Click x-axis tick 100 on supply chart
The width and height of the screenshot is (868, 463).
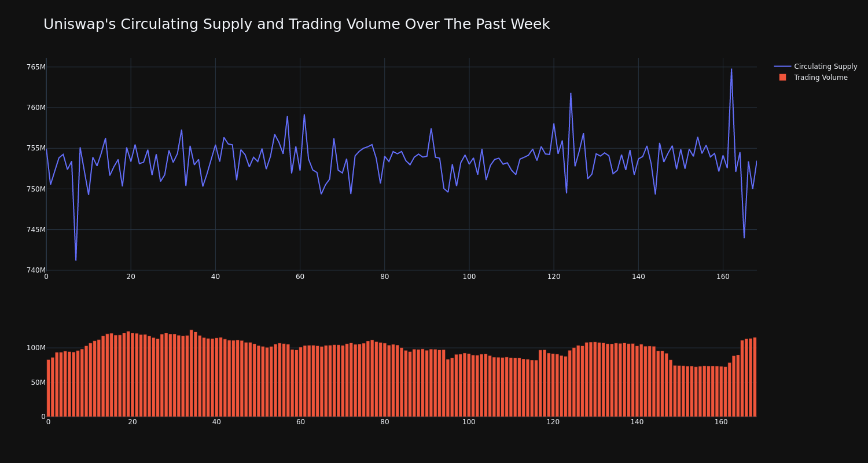(x=469, y=277)
